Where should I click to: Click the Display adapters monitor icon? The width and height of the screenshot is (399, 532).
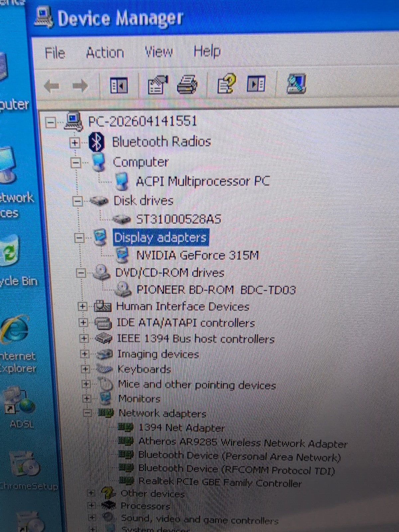pyautogui.click(x=100, y=237)
